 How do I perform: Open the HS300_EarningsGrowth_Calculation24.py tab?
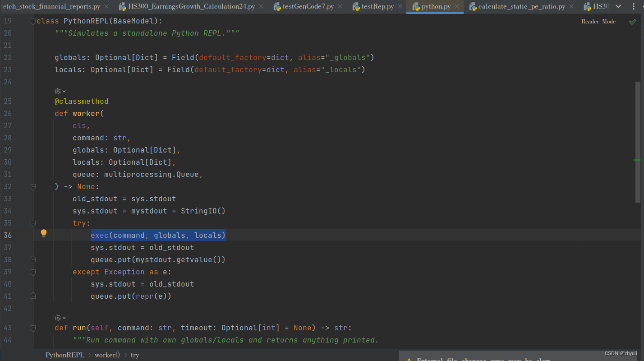pos(192,7)
